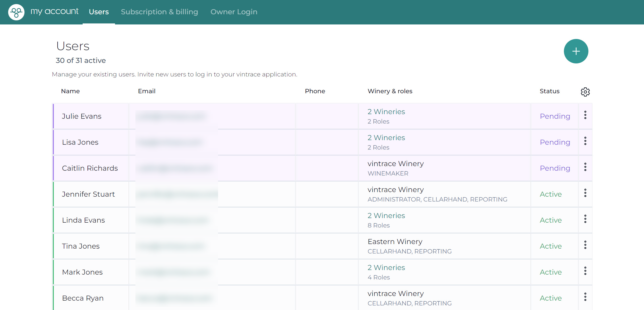The width and height of the screenshot is (644, 310).
Task: Click Active status for Jennifer Stuart
Action: (x=551, y=194)
